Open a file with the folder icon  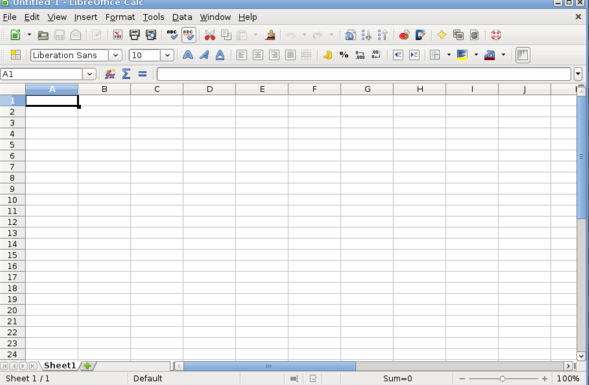43,35
